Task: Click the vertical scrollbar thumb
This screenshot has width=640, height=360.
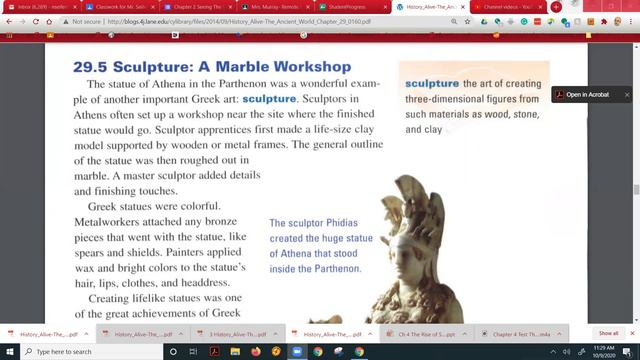Action: pos(636,189)
